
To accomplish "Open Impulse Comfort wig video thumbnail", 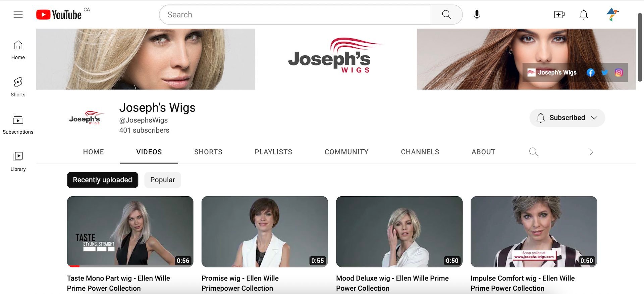I will pos(534,232).
